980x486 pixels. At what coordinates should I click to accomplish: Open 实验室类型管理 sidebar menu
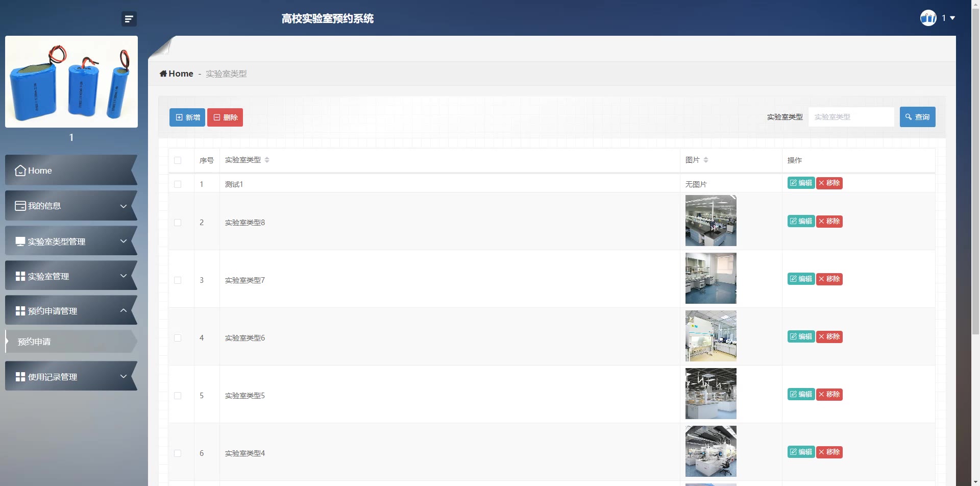tap(71, 241)
